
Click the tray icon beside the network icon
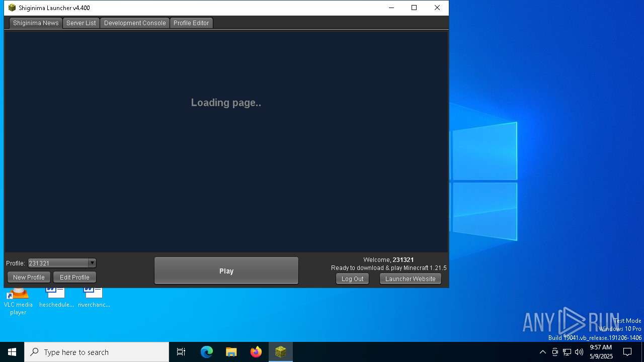click(x=555, y=352)
